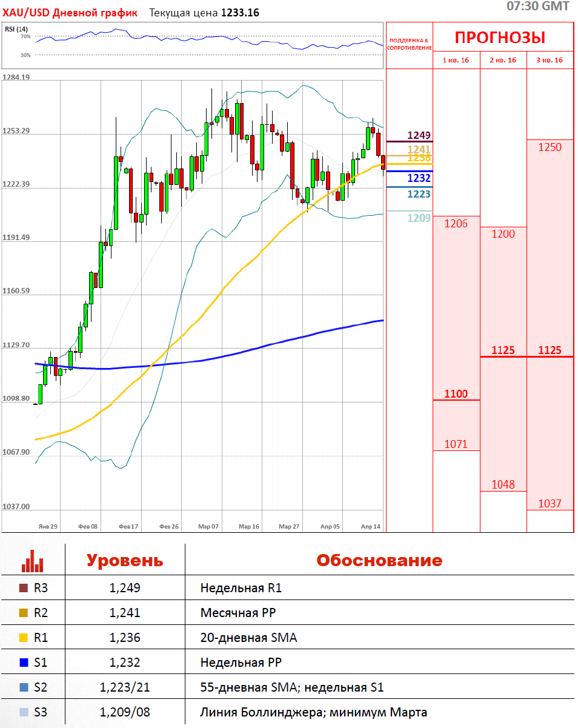Click the R3 dark red color swatch
This screenshot has width=578, height=728.
pyautogui.click(x=24, y=588)
